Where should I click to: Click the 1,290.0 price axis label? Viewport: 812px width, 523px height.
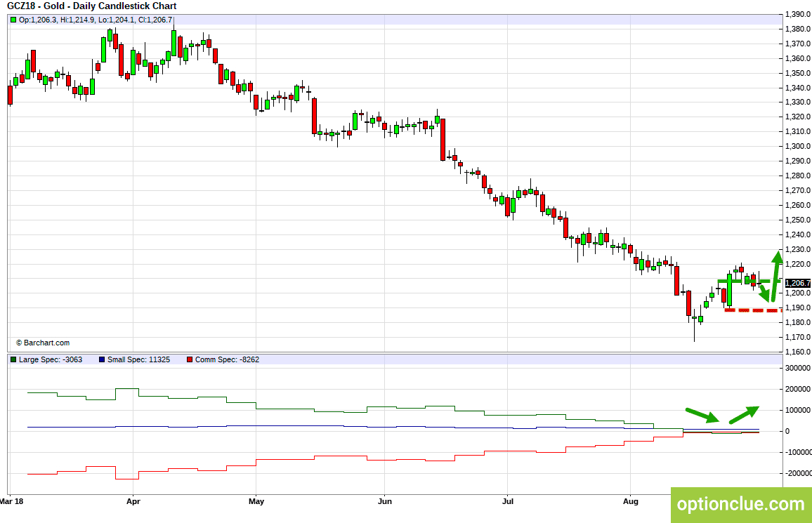coord(798,161)
